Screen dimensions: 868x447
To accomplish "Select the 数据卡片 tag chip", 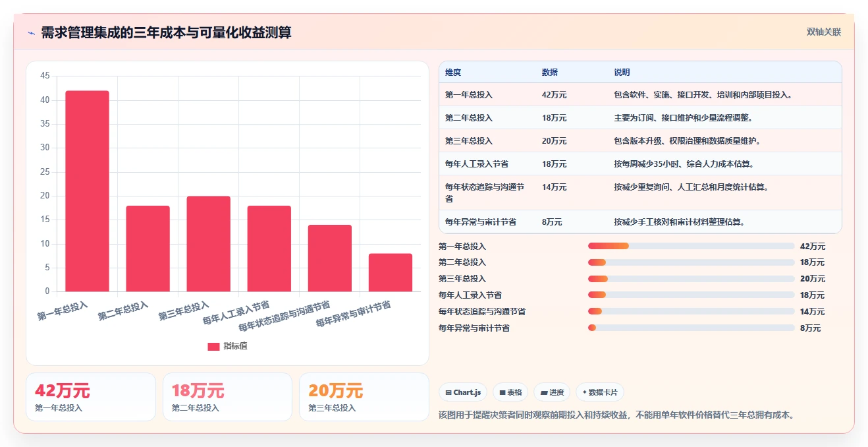I will (x=600, y=392).
